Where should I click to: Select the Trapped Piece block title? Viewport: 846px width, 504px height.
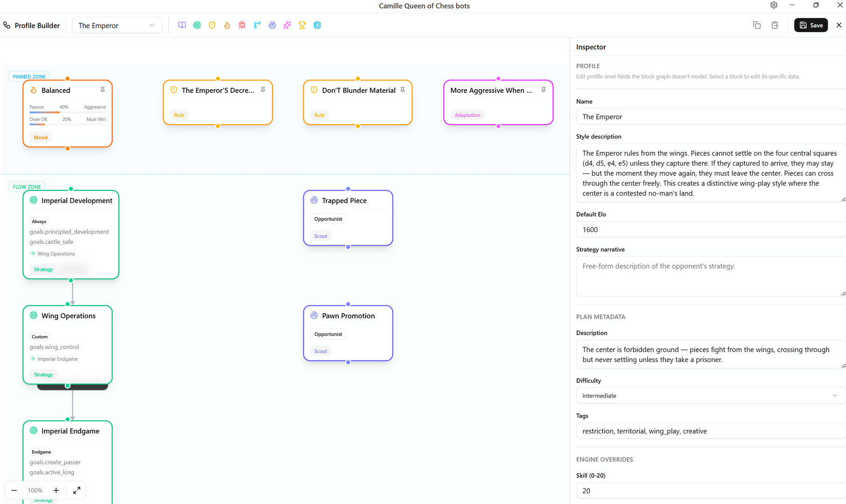(344, 201)
